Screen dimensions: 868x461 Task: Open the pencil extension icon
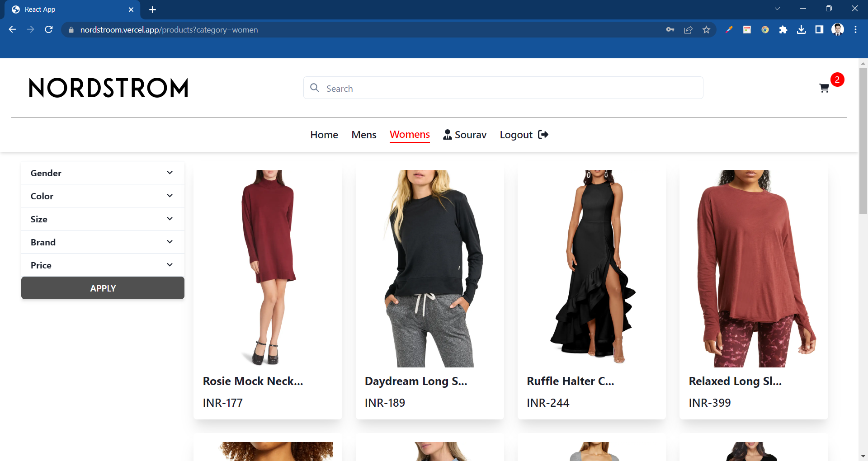click(x=729, y=30)
